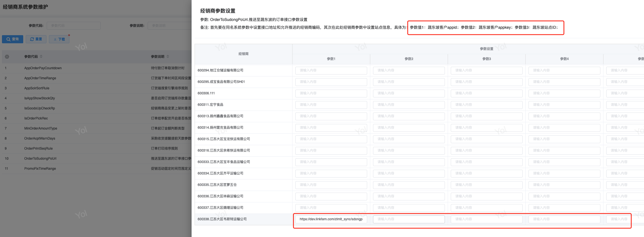The image size is (644, 237).
Task: Focus 参数2 input for 600338.江苏大区韦斯特运输公司
Action: pos(409,219)
